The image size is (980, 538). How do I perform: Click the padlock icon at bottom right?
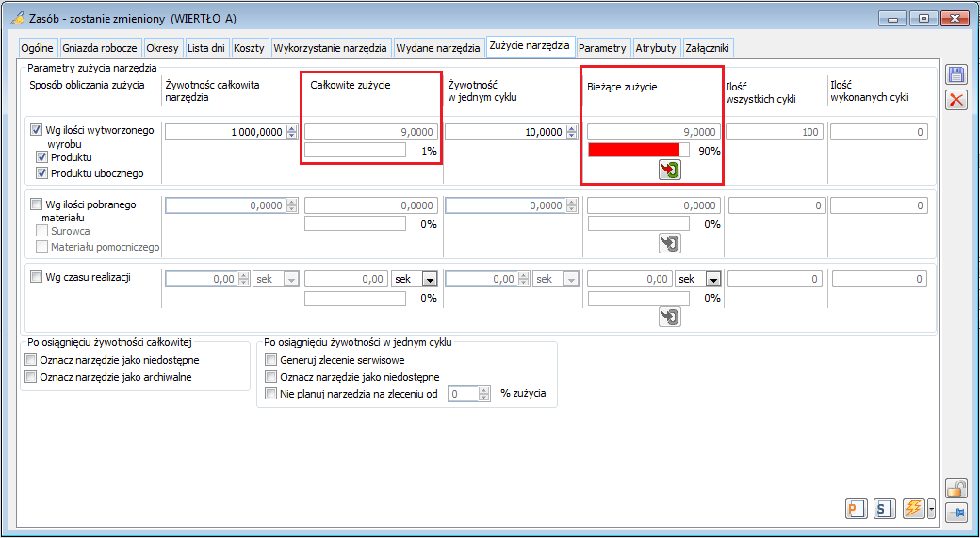(x=956, y=487)
